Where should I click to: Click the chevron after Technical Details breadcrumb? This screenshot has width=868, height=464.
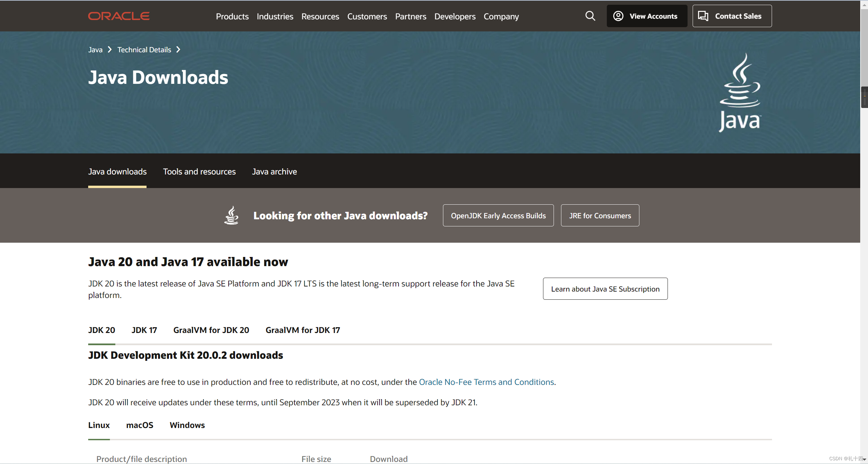178,50
